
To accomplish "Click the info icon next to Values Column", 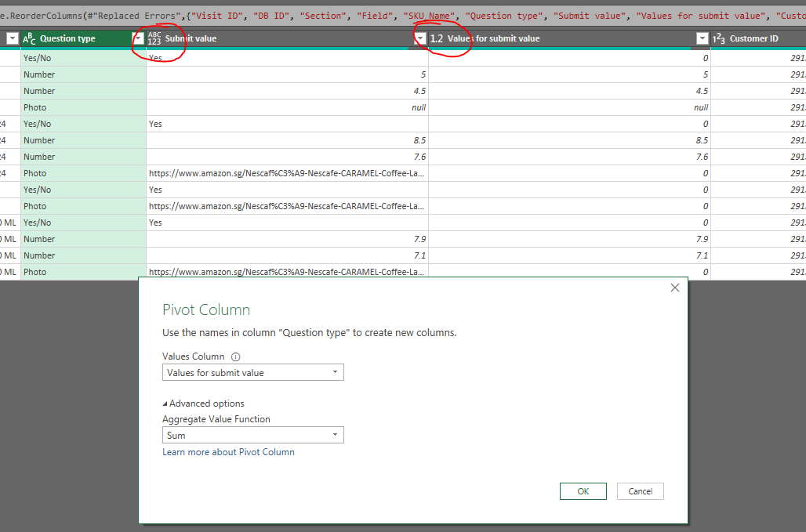I will click(235, 356).
